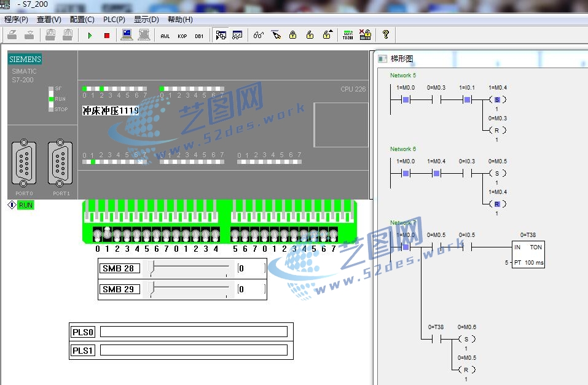588x385 pixels.
Task: Click the SMB 28 label box
Action: point(120,268)
